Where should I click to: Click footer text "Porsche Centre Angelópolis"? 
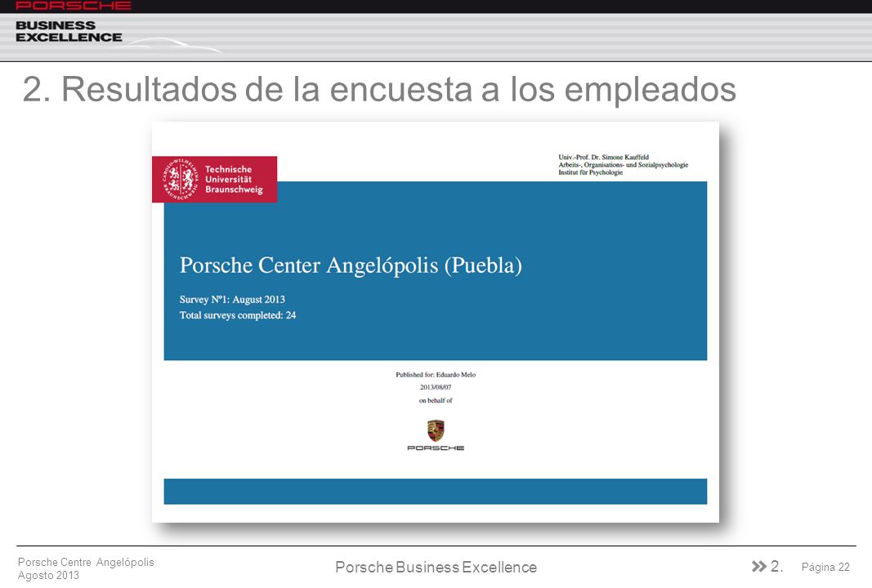click(x=86, y=562)
